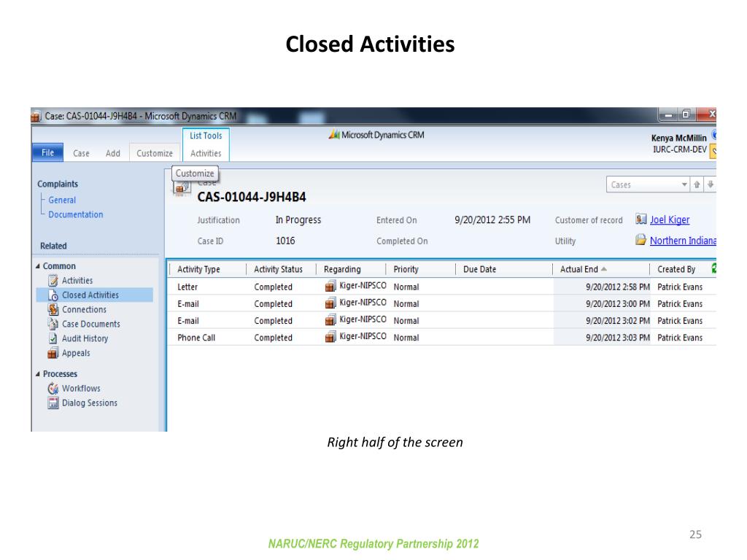This screenshot has height=560, width=747.
Task: Click the Closed Activities clock icon
Action: click(x=53, y=295)
